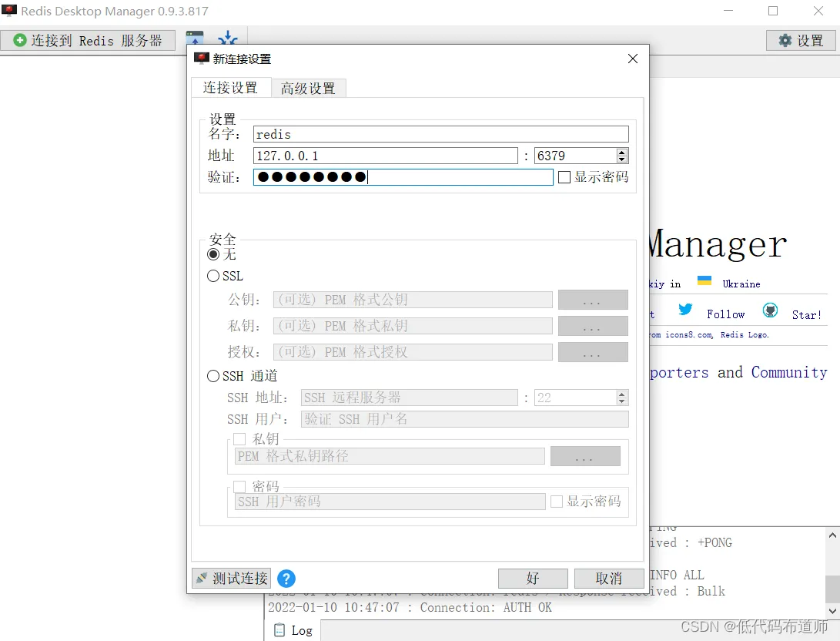Viewport: 840px width, 641px height.
Task: Click the Twitter bird icon
Action: tap(685, 309)
